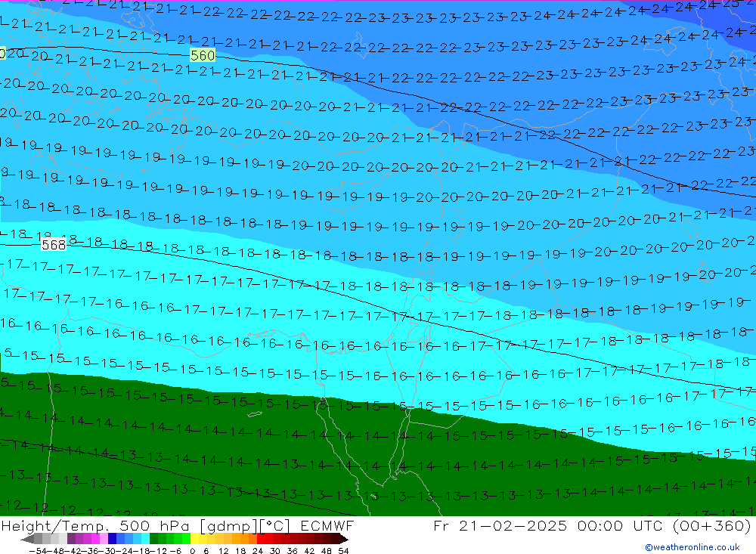The width and height of the screenshot is (756, 554).
Task: Pick the bright yellow legend swatch above 0
Action: click(195, 539)
